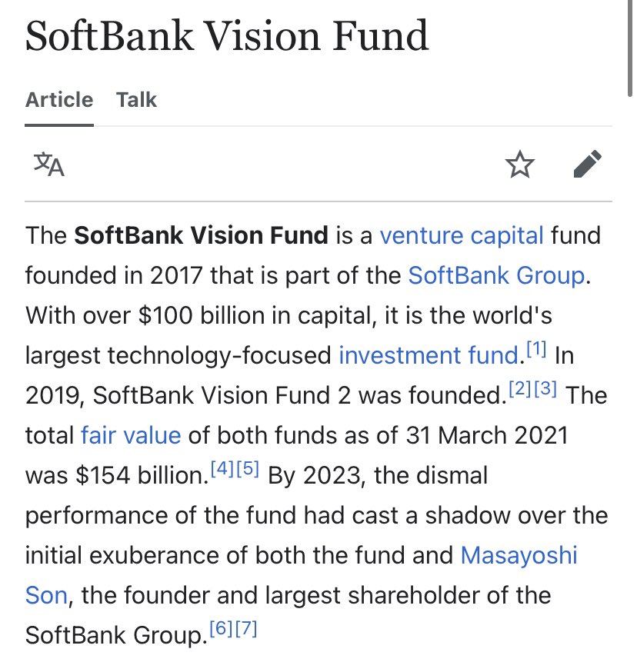637x672 pixels.
Task: Jump to citation reference [3]
Action: (x=545, y=390)
